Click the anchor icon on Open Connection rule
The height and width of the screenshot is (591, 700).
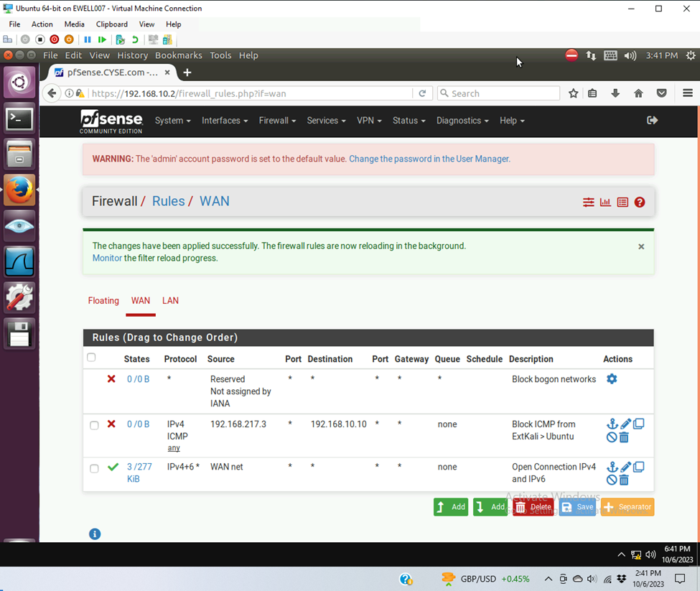point(612,467)
